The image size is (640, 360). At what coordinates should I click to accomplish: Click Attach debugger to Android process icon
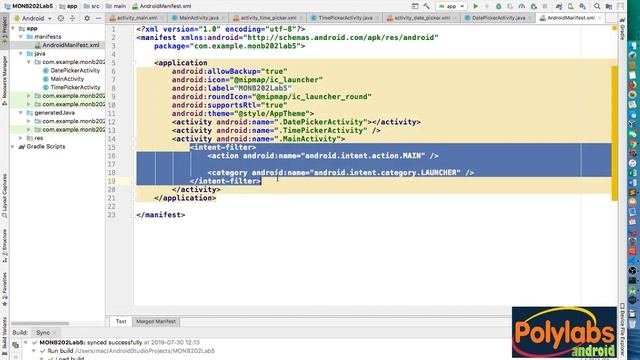tap(533, 6)
